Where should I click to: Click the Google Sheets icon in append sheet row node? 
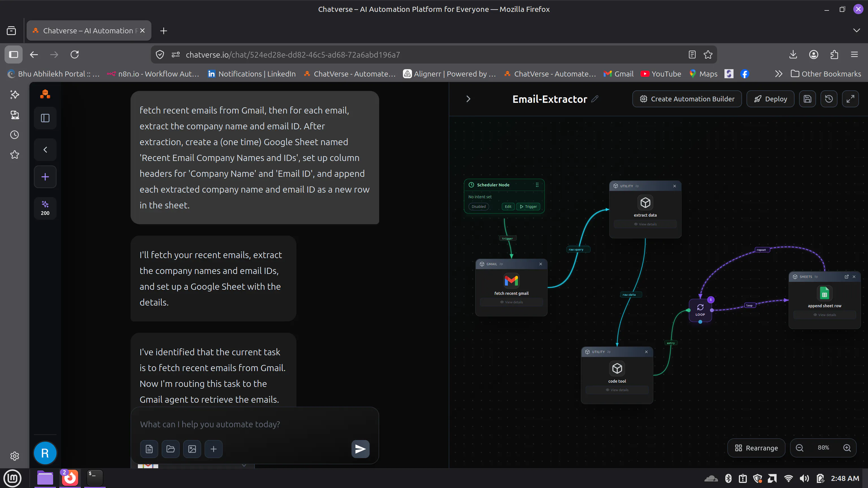(824, 293)
